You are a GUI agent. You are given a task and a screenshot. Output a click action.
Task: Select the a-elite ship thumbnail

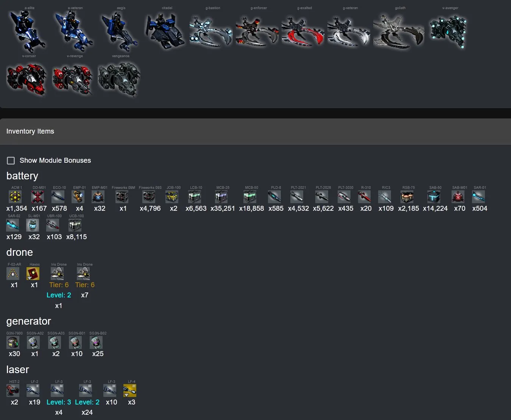point(27,31)
